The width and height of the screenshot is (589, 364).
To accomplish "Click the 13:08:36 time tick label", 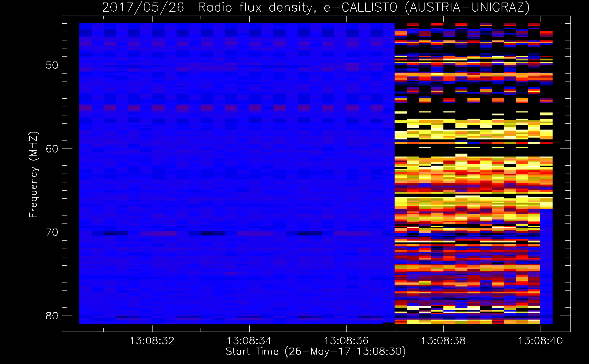I will click(346, 341).
